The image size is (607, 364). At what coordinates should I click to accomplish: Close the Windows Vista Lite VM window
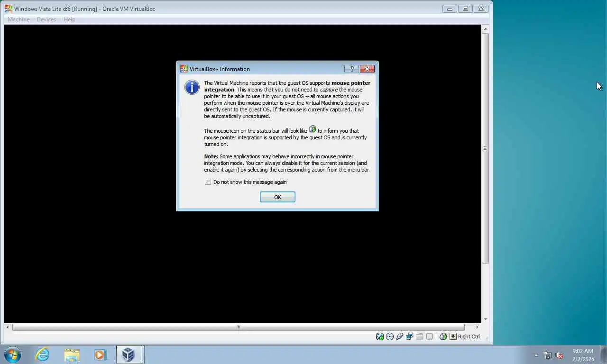coord(481,9)
